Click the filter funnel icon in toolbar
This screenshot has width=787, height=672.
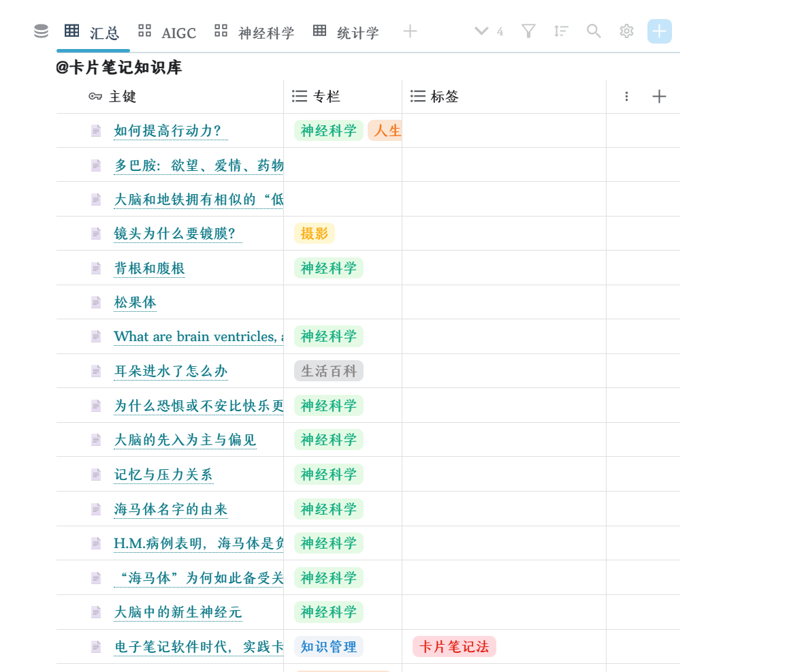[x=528, y=31]
